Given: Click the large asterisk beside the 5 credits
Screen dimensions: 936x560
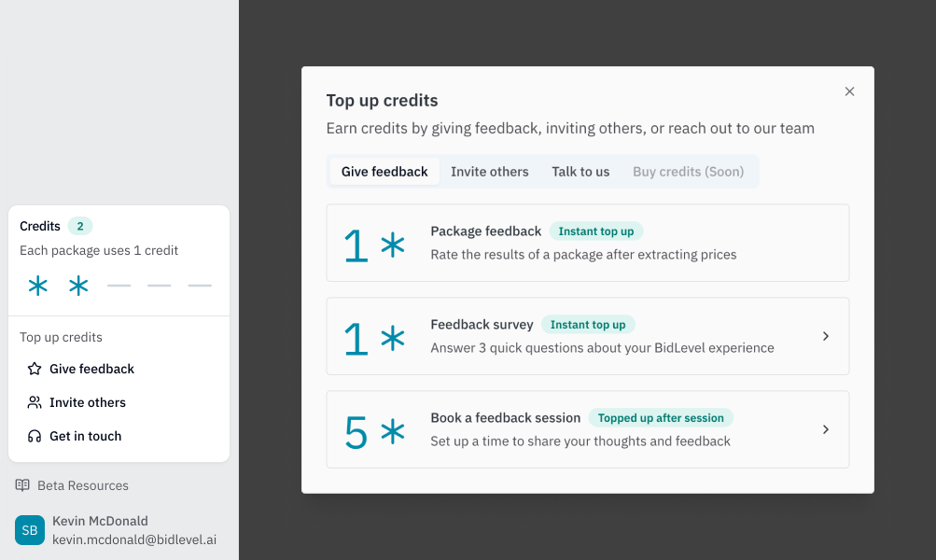Looking at the screenshot, I should tap(393, 429).
